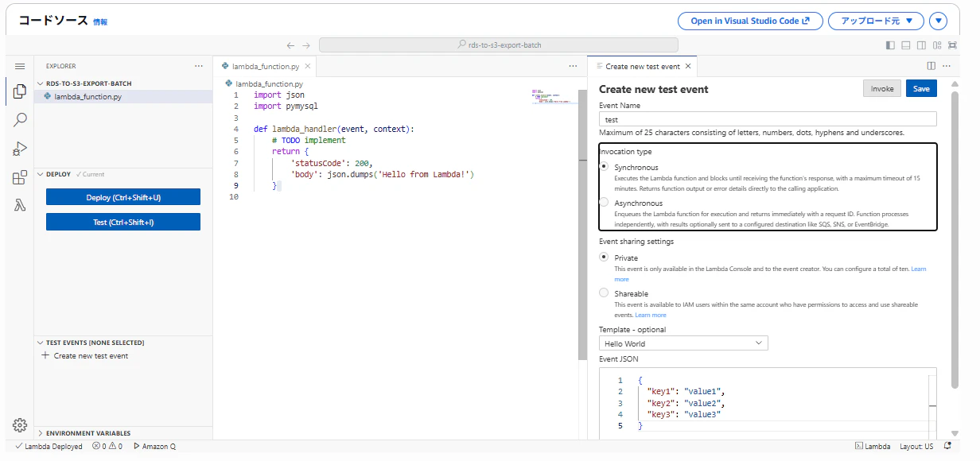
Task: Go back with the left arrow
Action: 290,45
